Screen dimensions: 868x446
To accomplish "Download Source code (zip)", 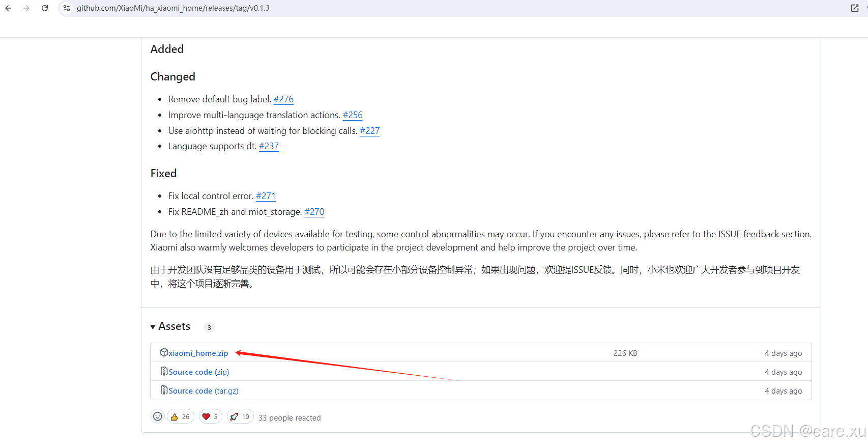I will pyautogui.click(x=199, y=372).
